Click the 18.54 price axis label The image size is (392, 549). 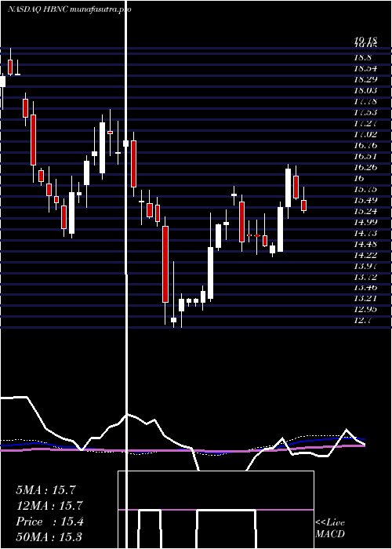365,69
